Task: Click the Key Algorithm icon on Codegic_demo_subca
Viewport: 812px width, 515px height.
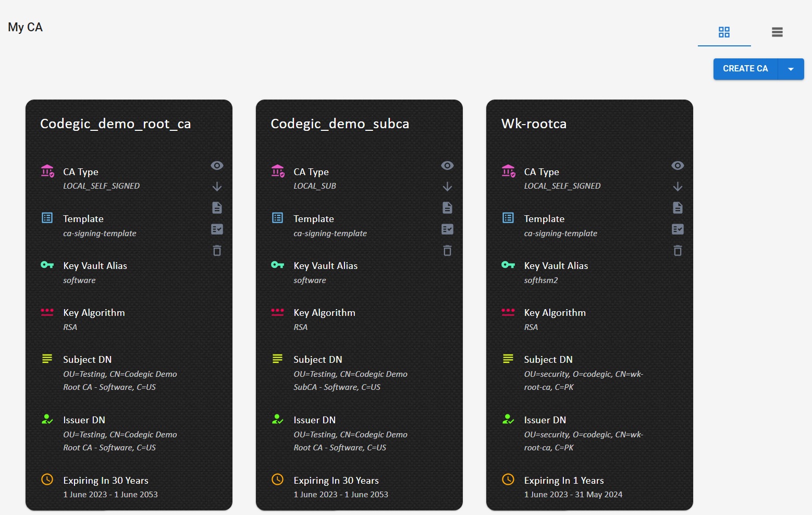Action: [x=278, y=312]
